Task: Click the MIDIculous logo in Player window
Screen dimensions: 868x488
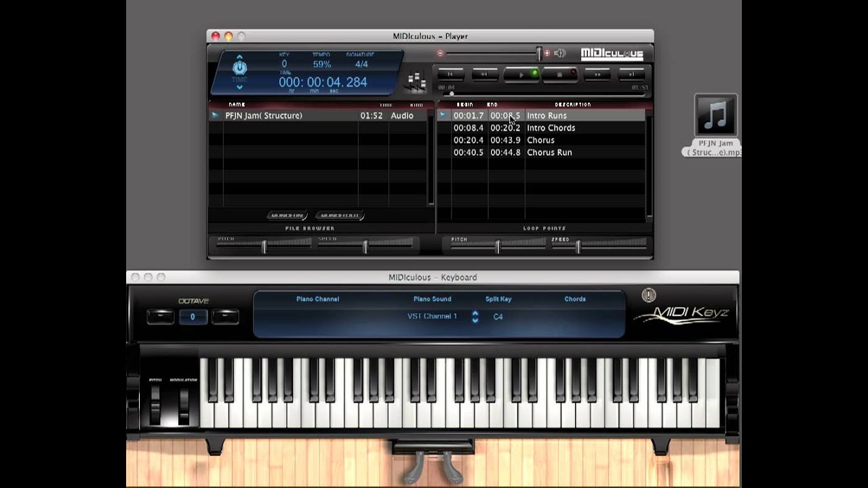Action: tap(612, 54)
